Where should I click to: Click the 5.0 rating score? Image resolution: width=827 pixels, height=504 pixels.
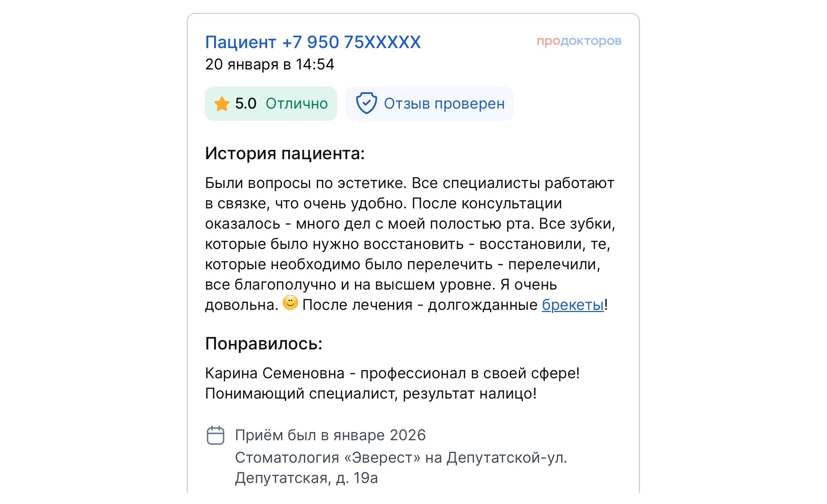(x=245, y=104)
